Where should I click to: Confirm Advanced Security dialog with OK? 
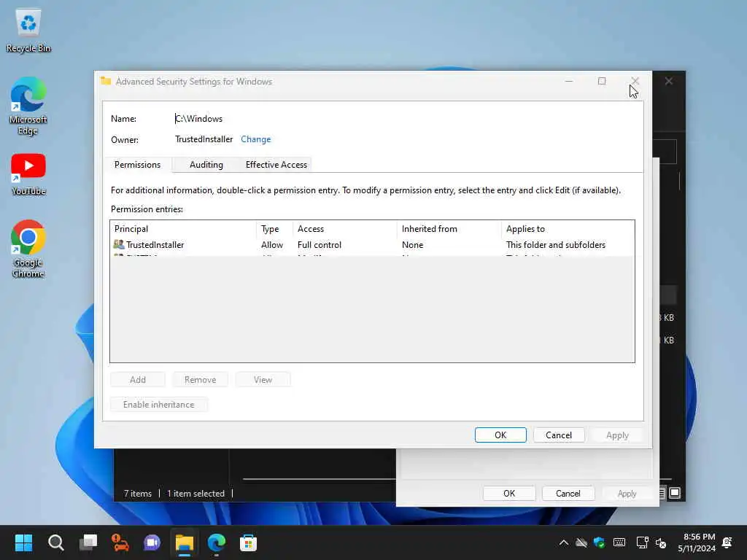coord(500,435)
